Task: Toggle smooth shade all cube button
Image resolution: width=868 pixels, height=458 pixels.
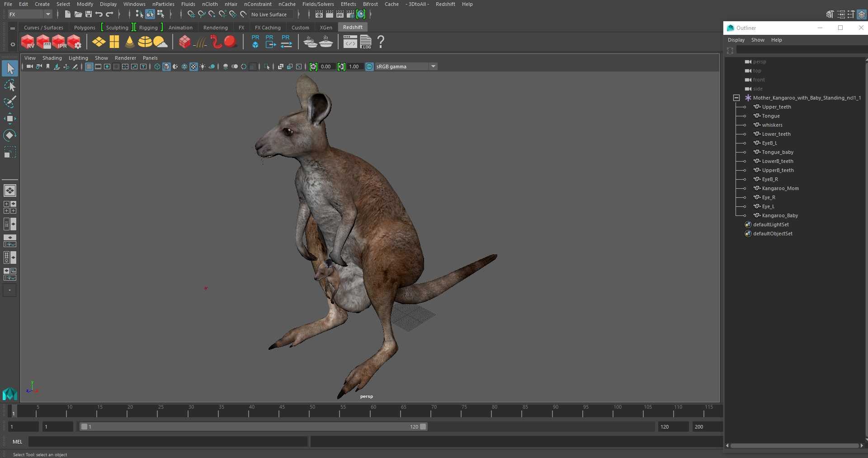Action: [x=166, y=67]
